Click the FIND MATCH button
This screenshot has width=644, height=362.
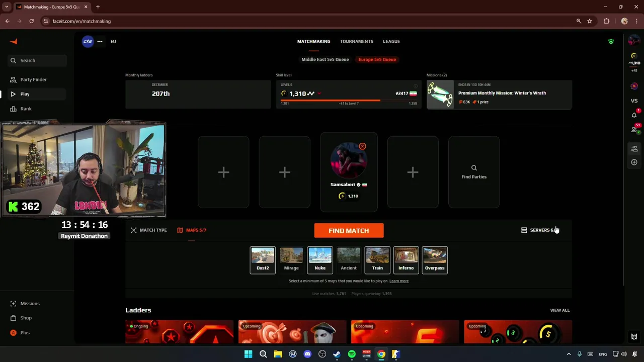[x=349, y=231]
